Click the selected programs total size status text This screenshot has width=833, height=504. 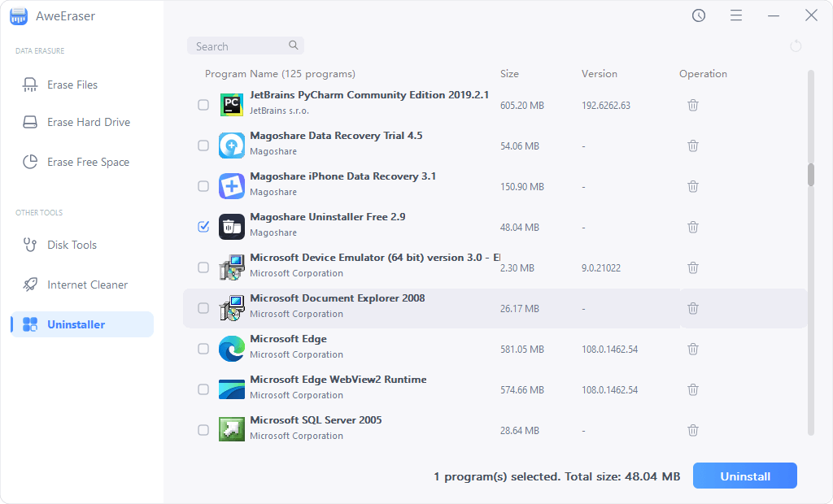coord(556,476)
